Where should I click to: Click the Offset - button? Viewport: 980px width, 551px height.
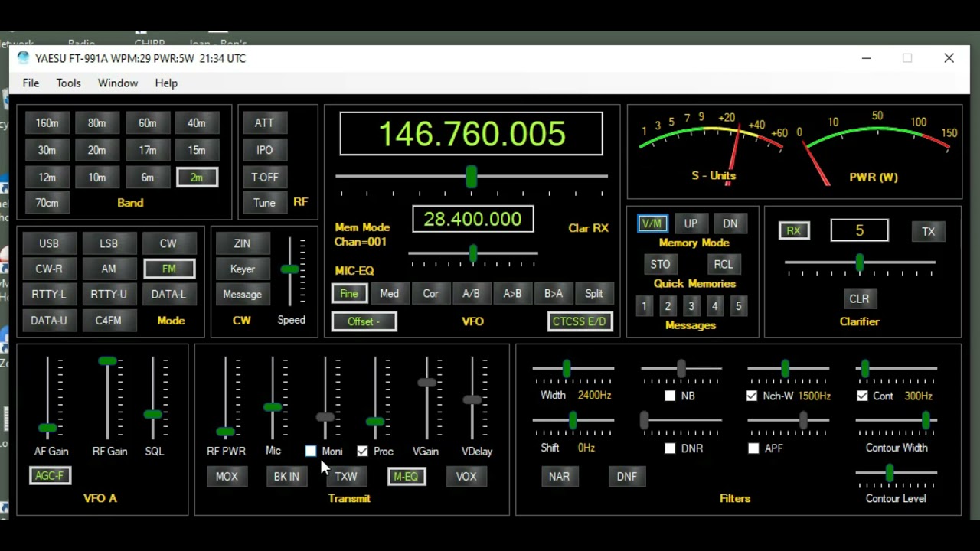(x=364, y=321)
